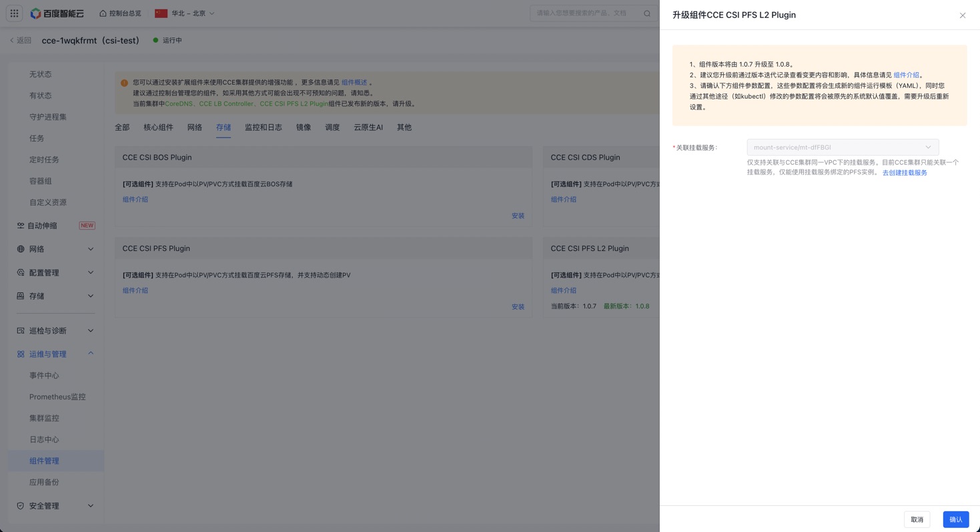Open 日志中心 in the sidebar
This screenshot has width=980, height=532.
click(44, 439)
